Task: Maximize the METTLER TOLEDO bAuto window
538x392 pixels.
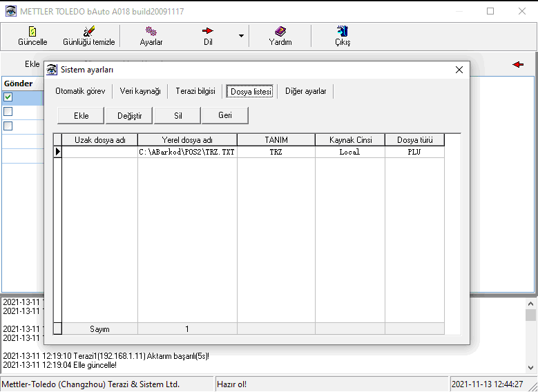Action: (490, 11)
